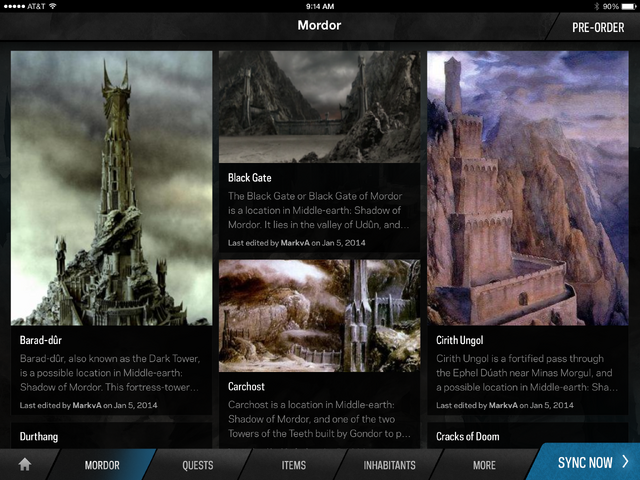
Task: Tap the 9:14 AM clock
Action: pos(320,6)
